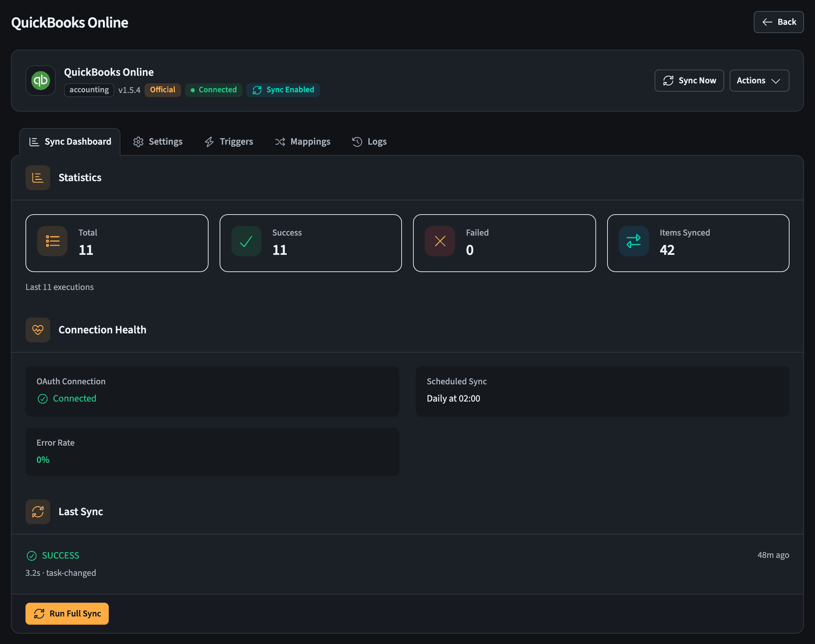Screen dimensions: 815x644
Task: Click the SUCCESS status check icon
Action: (32, 555)
